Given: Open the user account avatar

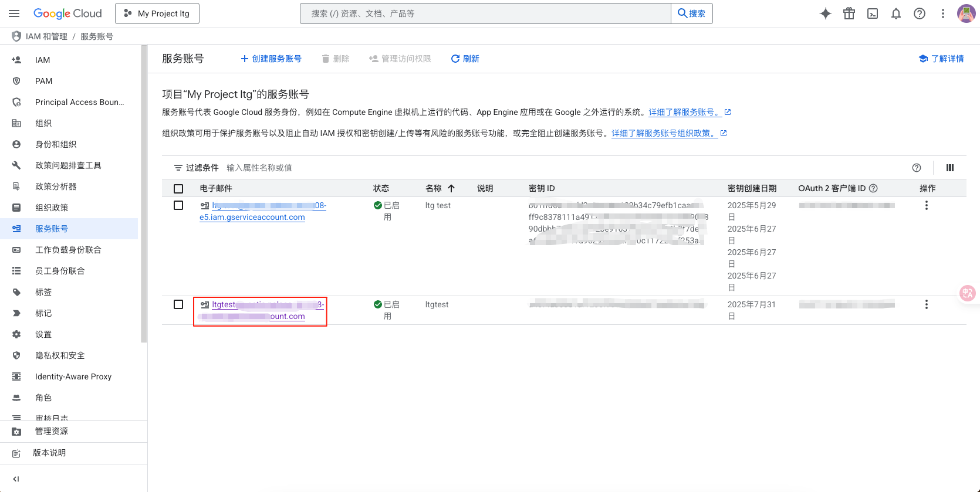Looking at the screenshot, I should [x=966, y=13].
